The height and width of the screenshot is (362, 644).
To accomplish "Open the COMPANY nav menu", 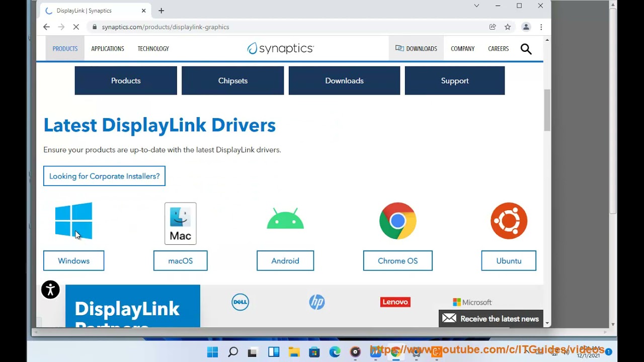I will coord(462,49).
